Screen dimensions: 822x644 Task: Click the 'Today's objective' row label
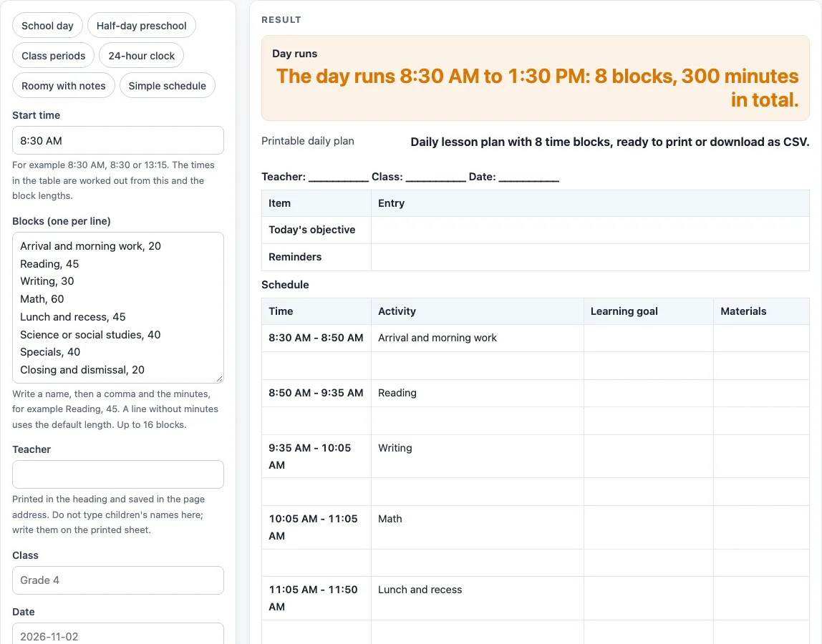pos(312,230)
